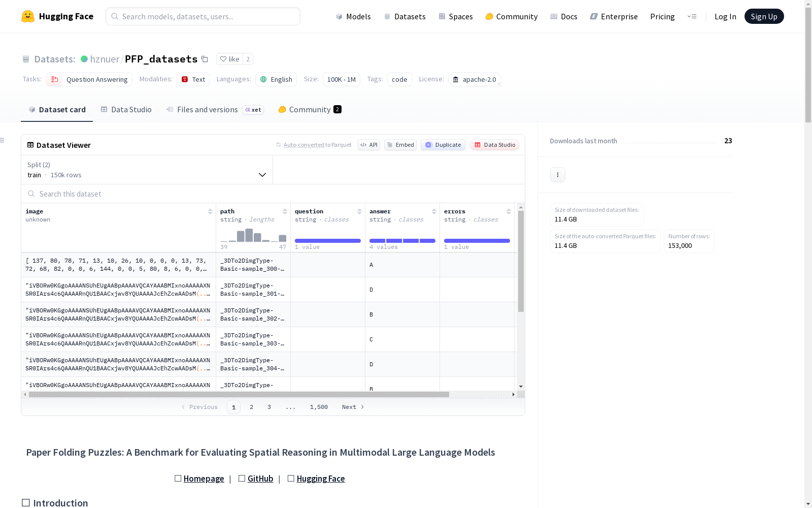
Task: Go to page 2 of dataset viewer
Action: pos(251,407)
